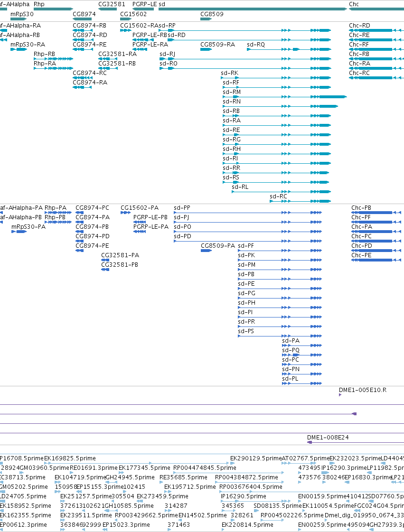
Task: Select the CG8974-PE protein label
Action: (x=92, y=246)
